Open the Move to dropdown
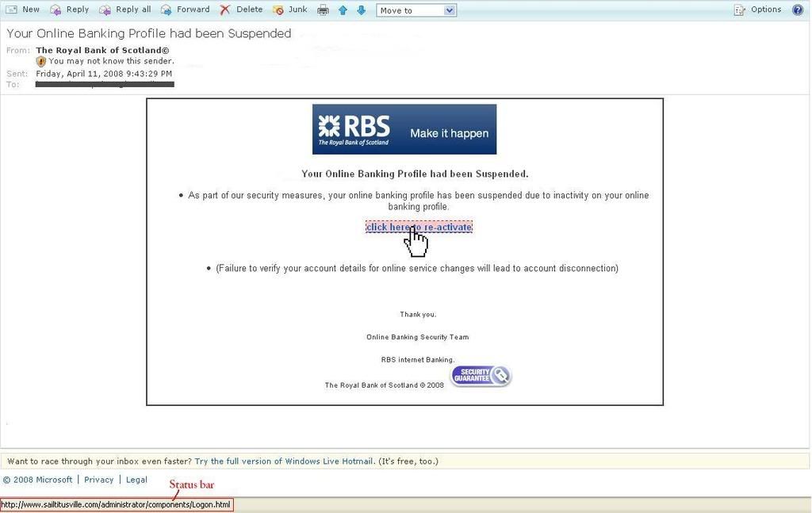This screenshot has height=513, width=812. pyautogui.click(x=416, y=10)
